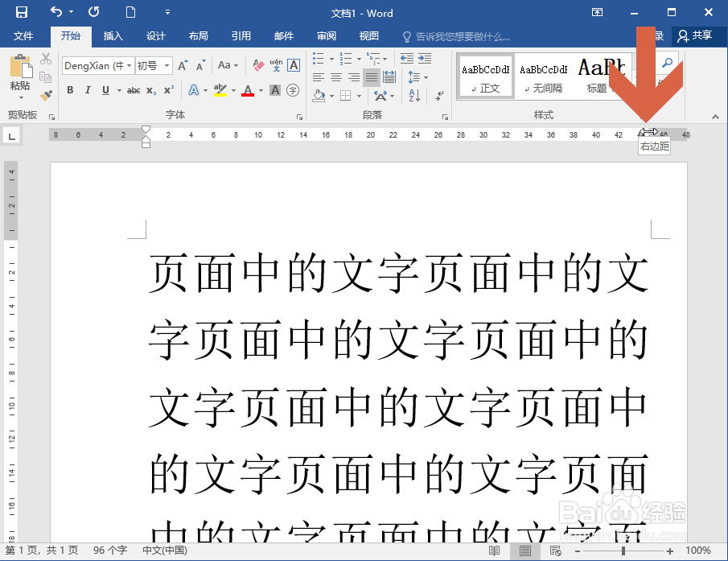Switch to the 视图 tab
Viewport: 728px width, 561px height.
369,35
